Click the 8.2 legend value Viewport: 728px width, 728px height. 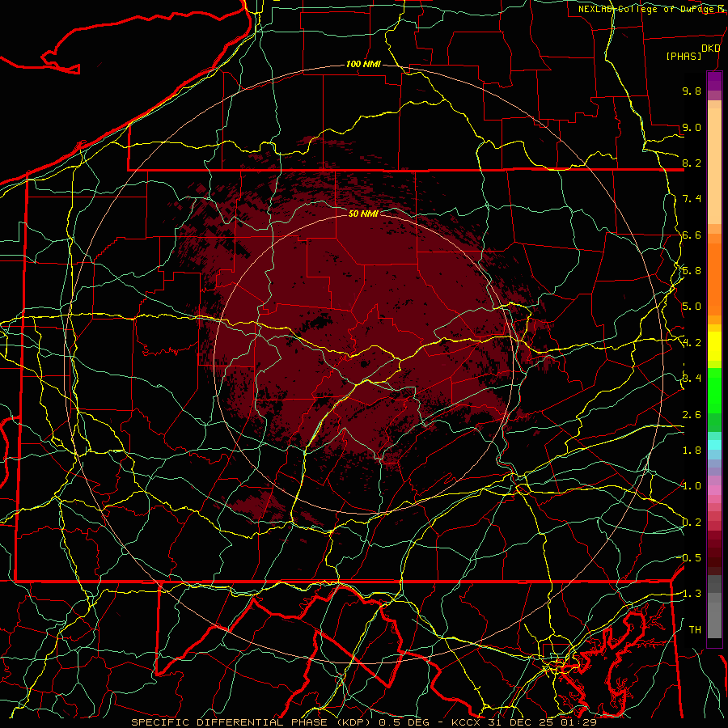(x=692, y=163)
